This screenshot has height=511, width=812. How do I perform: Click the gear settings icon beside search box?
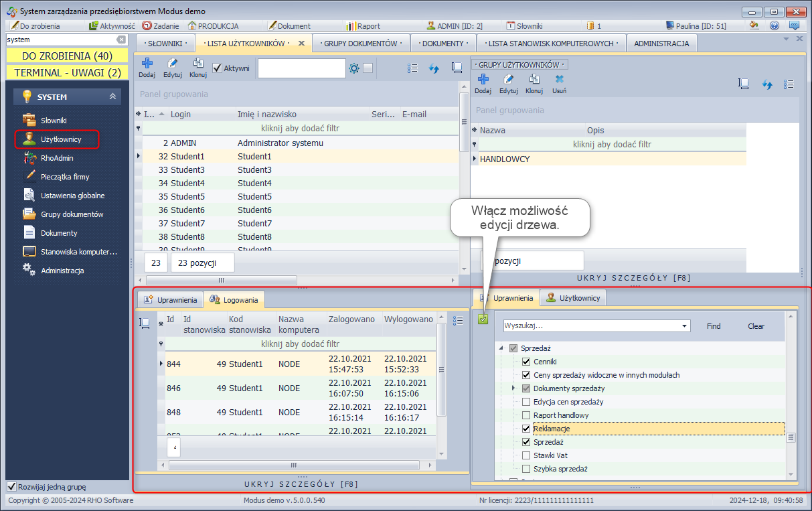[354, 68]
